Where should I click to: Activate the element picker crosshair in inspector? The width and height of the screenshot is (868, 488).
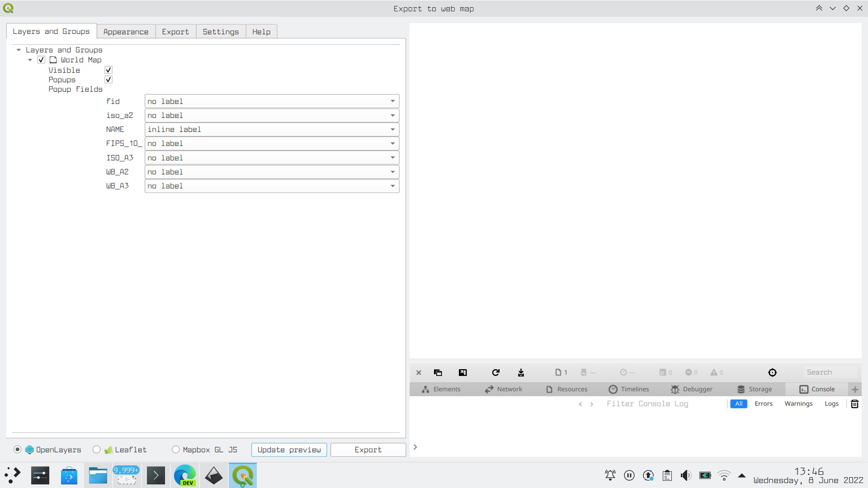(772, 372)
